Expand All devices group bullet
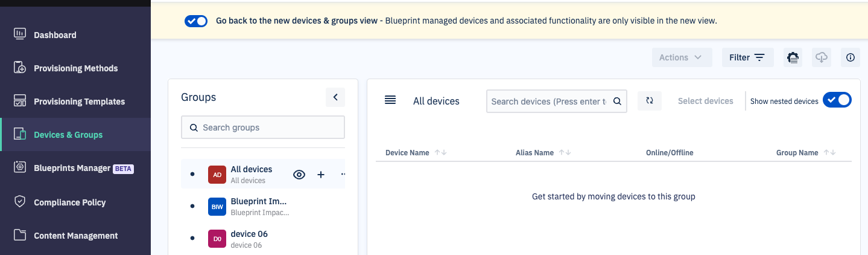Viewport: 868px width, 255px height. [x=192, y=174]
